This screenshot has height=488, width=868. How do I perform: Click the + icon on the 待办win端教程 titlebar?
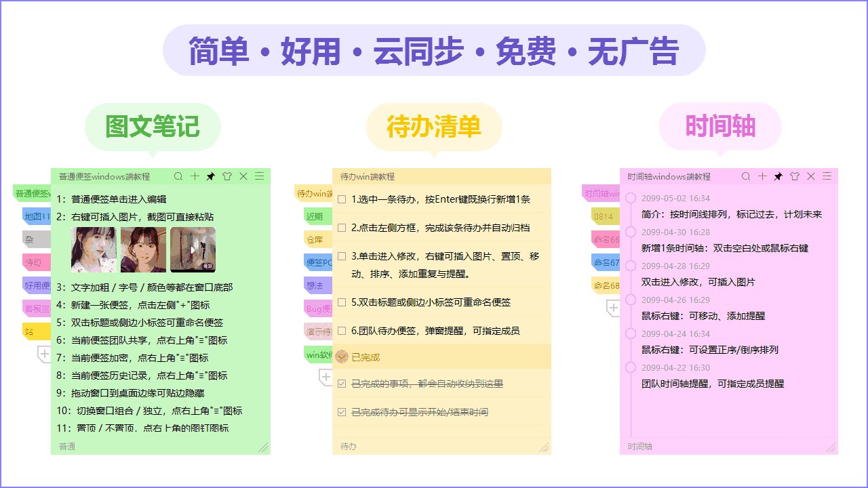pos(475,176)
